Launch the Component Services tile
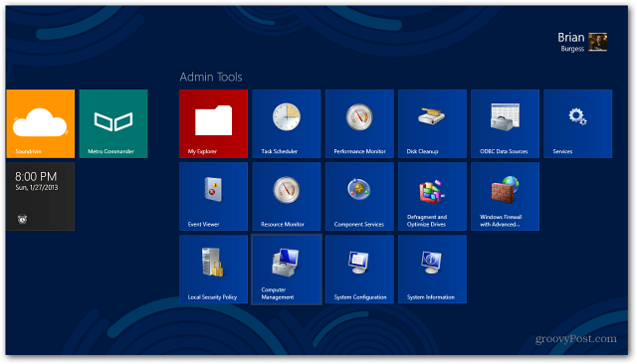The width and height of the screenshot is (637, 364). (359, 196)
